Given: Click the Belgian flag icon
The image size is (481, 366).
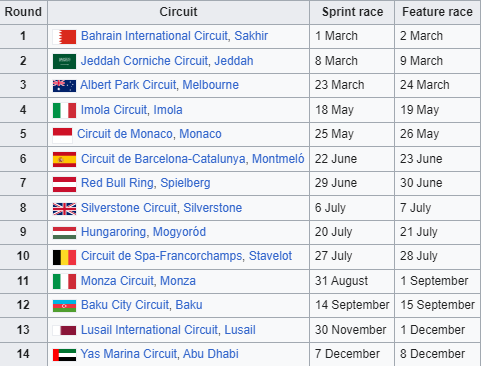Looking at the screenshot, I should (64, 257).
